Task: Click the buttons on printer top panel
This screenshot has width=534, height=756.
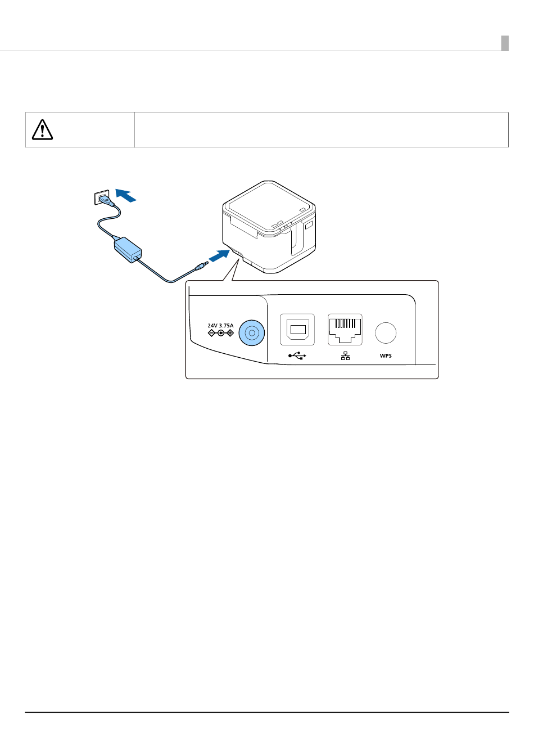Action: coord(279,223)
